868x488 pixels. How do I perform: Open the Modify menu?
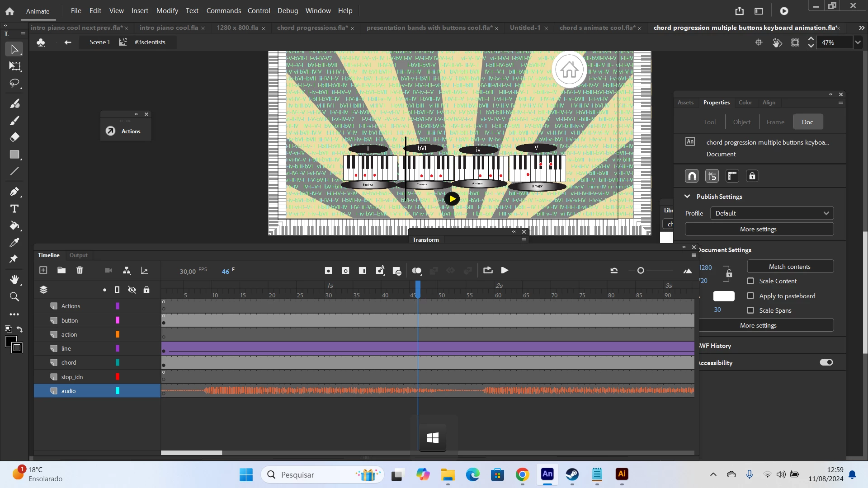point(167,10)
